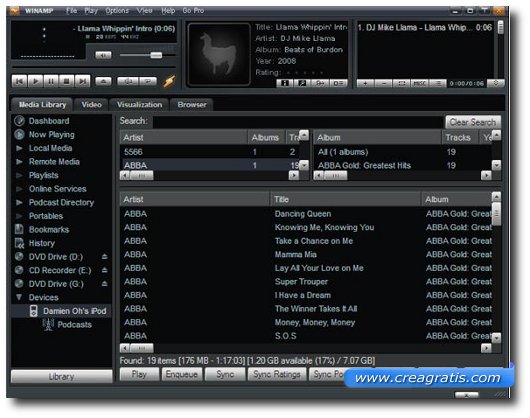Screen dimensions: 530x418
Task: Toggle playlist editor button below the rating
Action: [338, 83]
